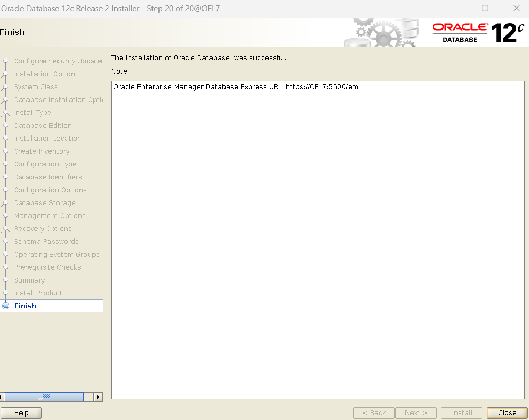
Task: Select the Install Product step
Action: point(38,293)
